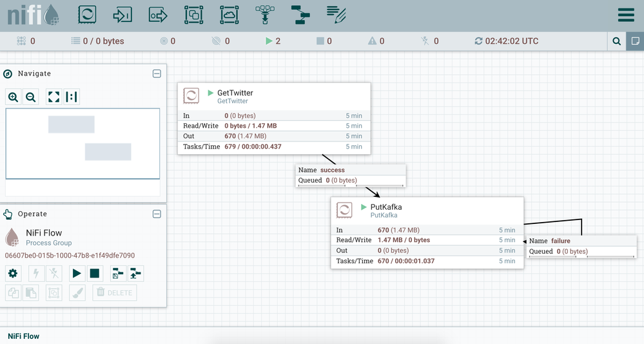The width and height of the screenshot is (644, 344).
Task: Select the Process Group toolbar icon
Action: click(193, 15)
